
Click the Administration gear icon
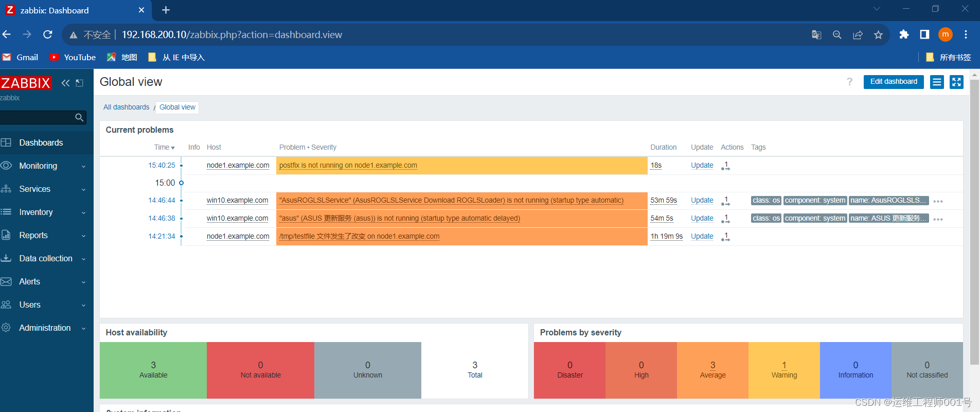(6, 328)
